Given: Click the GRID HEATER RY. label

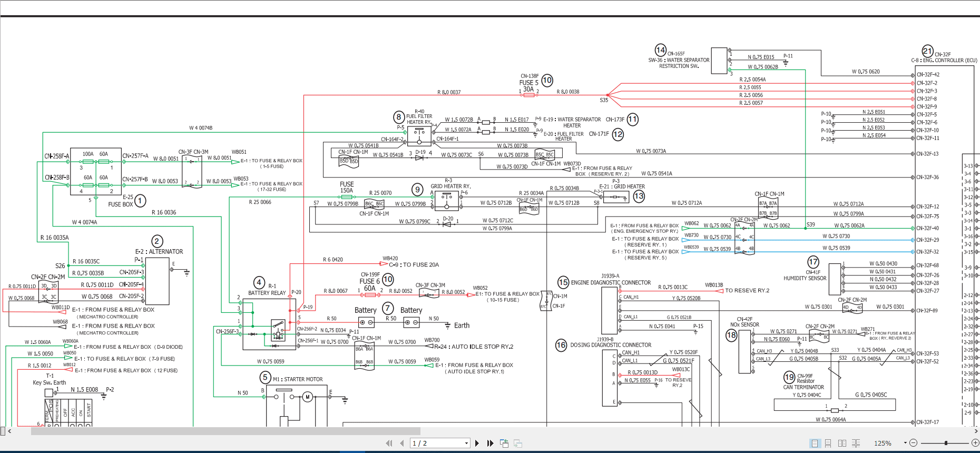Looking at the screenshot, I should [x=450, y=186].
